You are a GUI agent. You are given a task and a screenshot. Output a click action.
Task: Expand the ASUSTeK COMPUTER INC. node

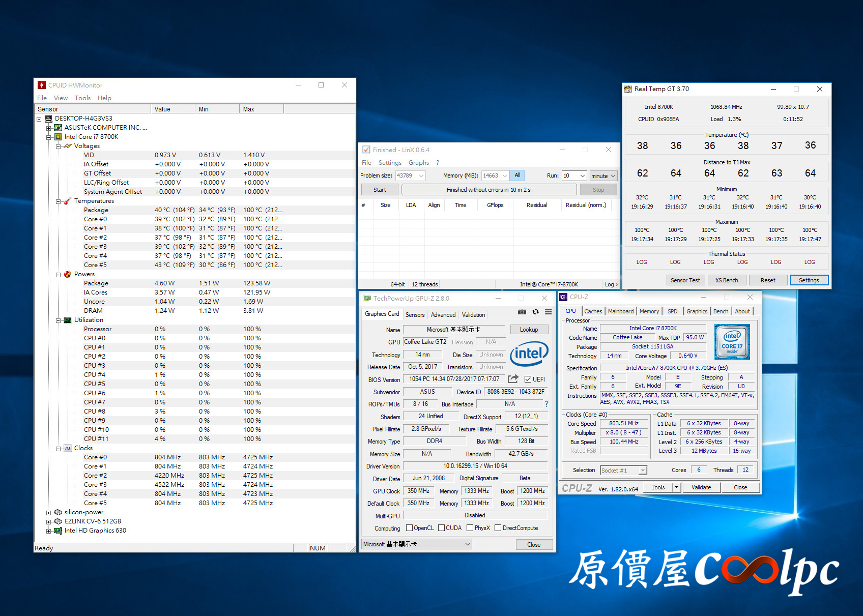click(x=49, y=128)
